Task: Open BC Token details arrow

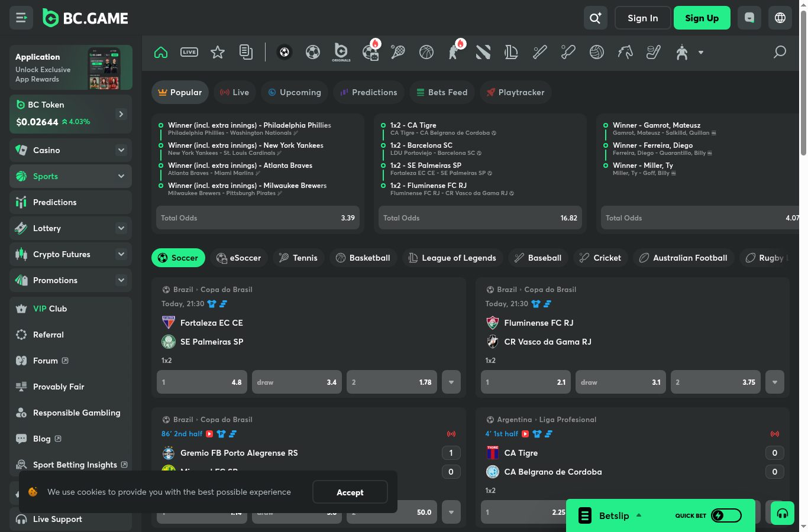Action: tap(121, 114)
